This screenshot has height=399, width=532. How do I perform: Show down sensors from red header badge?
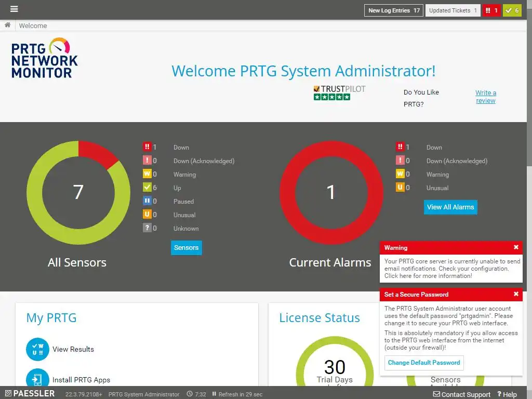point(491,10)
